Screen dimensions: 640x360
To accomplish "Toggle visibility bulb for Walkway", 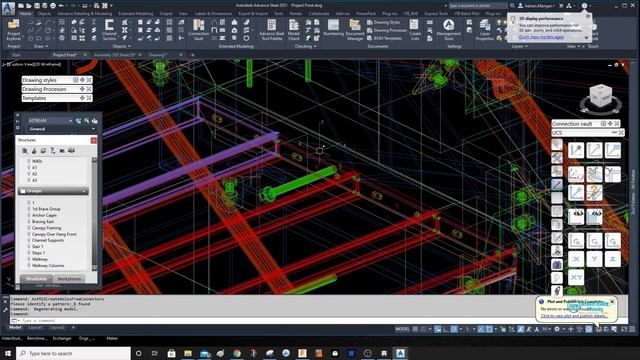I will (29, 259).
